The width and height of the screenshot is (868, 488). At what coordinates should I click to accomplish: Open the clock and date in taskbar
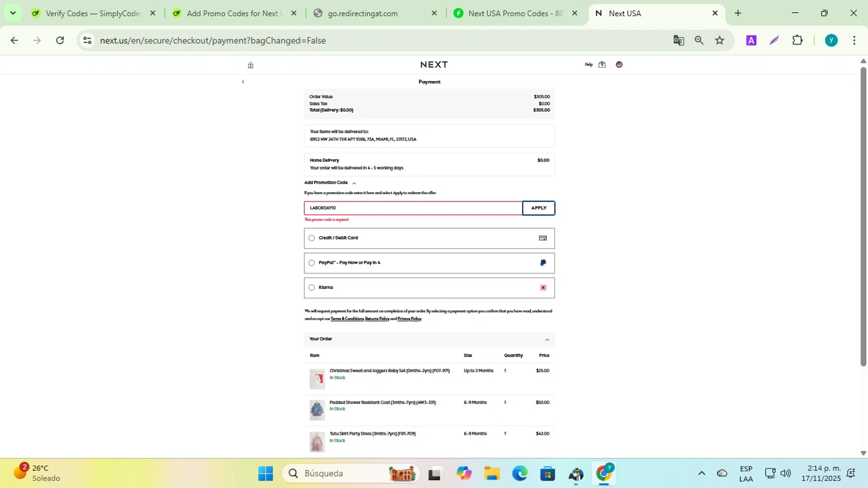click(821, 474)
